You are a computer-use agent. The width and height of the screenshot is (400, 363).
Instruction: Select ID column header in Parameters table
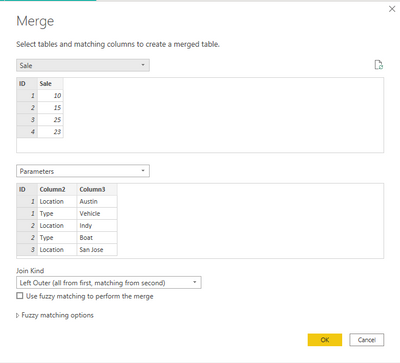coord(27,189)
